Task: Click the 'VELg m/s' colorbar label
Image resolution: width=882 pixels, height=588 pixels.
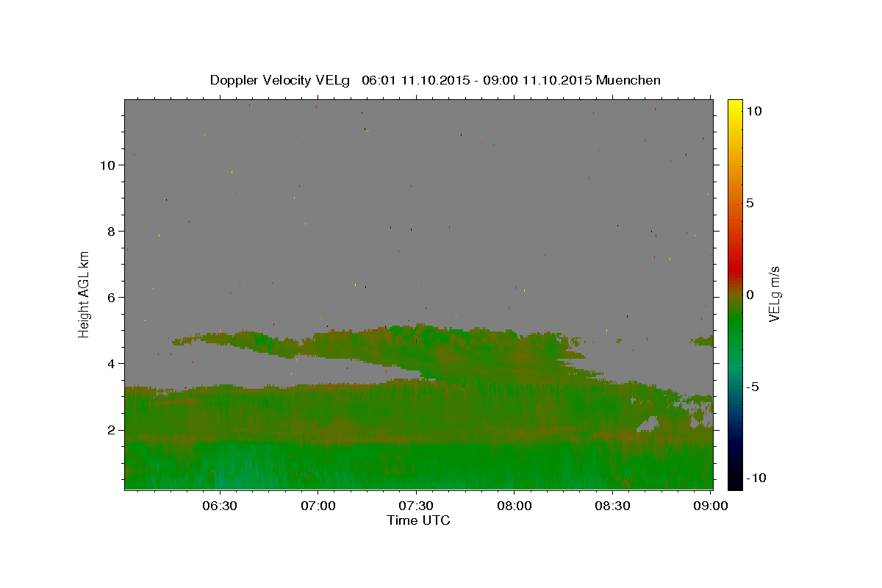Action: click(x=774, y=294)
